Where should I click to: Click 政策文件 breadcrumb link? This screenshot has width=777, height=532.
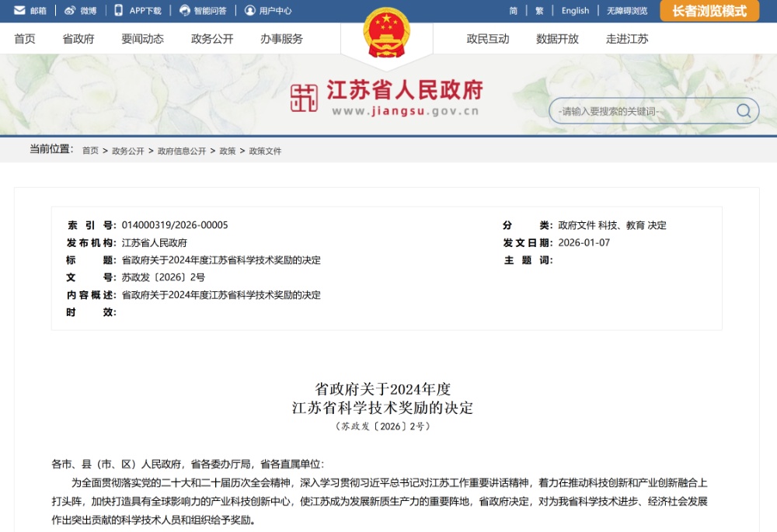click(265, 151)
